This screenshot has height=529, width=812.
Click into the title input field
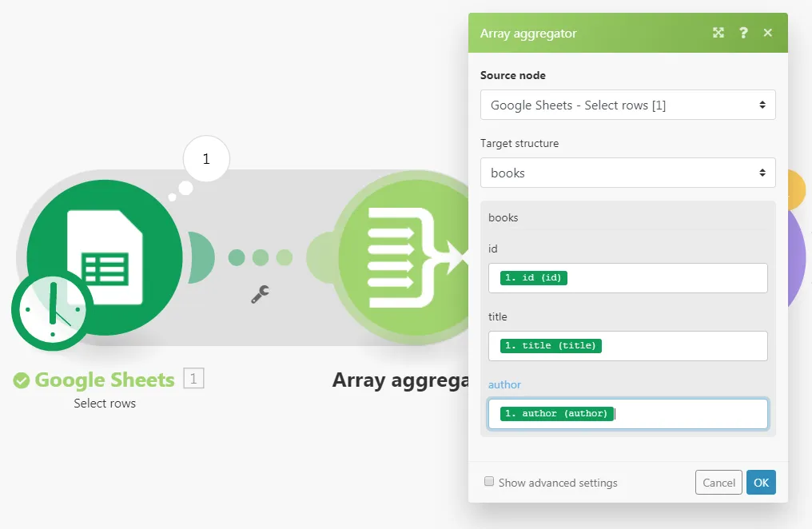coord(627,346)
